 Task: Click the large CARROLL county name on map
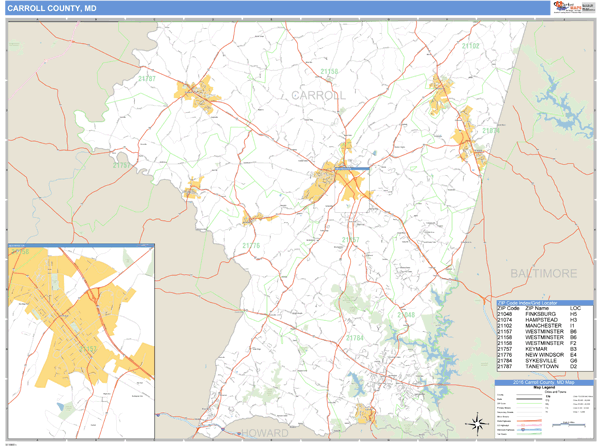318,95
